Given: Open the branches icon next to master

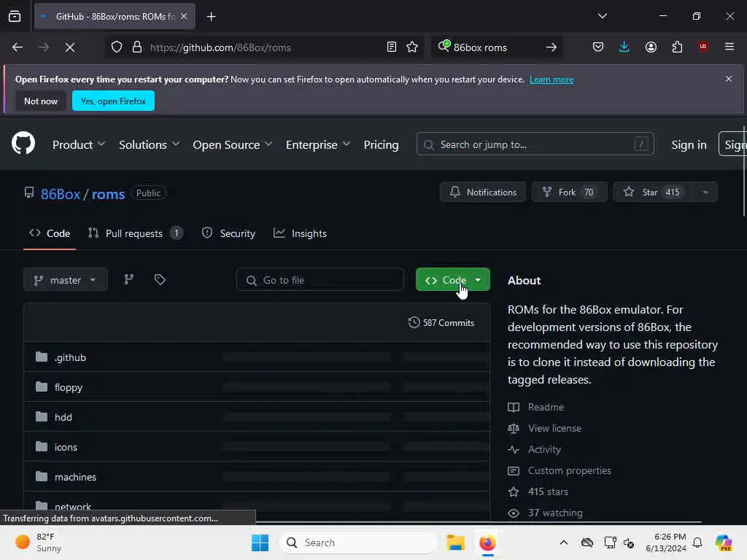Looking at the screenshot, I should click(128, 279).
